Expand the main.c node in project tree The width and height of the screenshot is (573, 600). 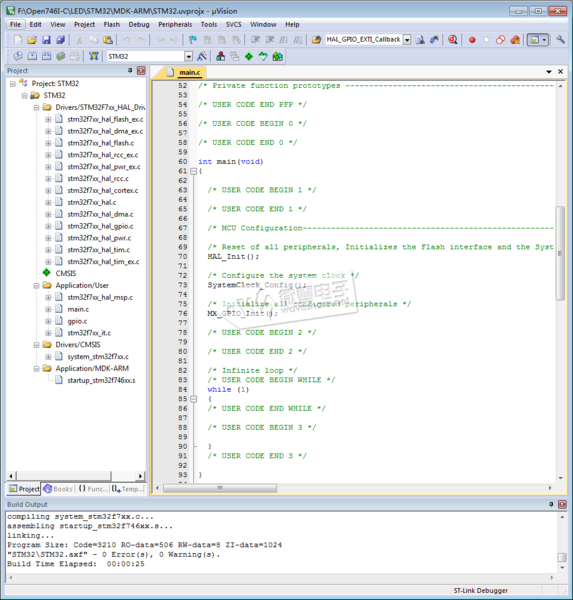pyautogui.click(x=48, y=309)
